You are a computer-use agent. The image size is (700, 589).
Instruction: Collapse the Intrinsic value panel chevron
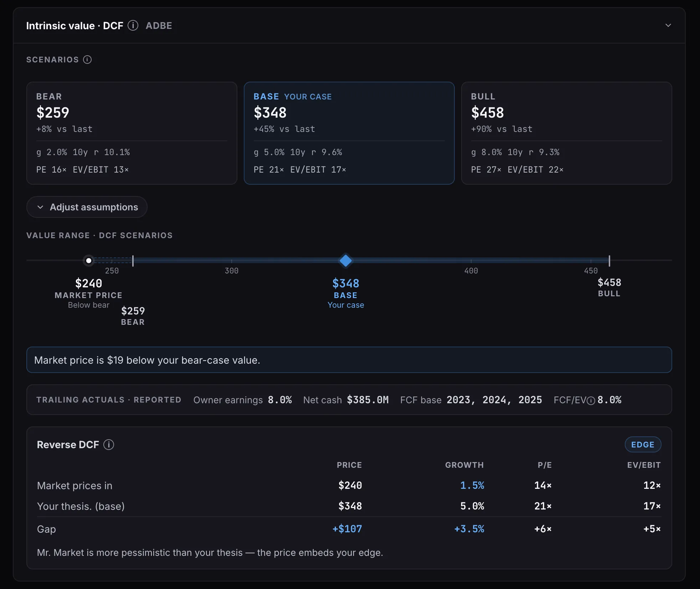(x=668, y=25)
